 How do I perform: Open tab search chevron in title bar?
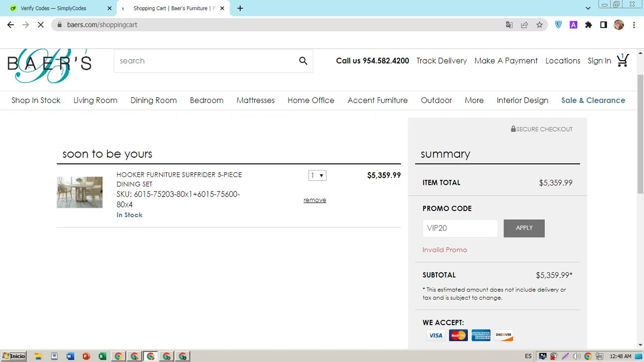(x=588, y=8)
